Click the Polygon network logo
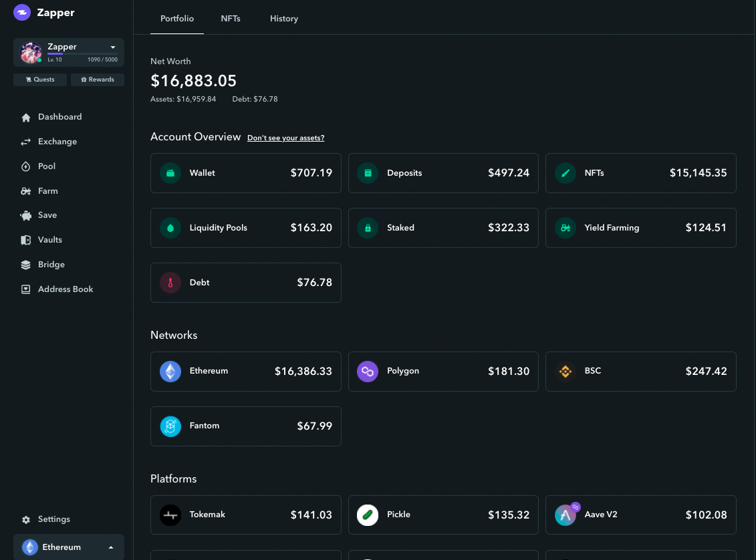This screenshot has width=756, height=560. [x=368, y=372]
